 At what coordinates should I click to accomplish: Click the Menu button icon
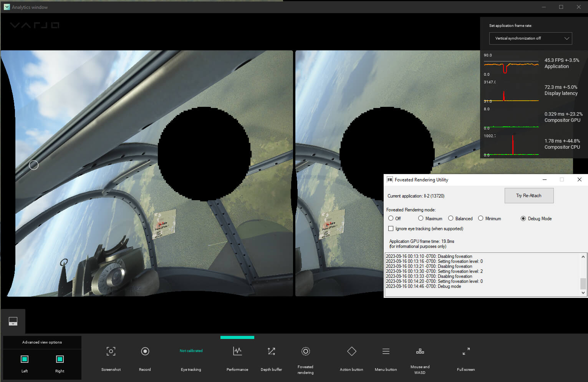(386, 351)
